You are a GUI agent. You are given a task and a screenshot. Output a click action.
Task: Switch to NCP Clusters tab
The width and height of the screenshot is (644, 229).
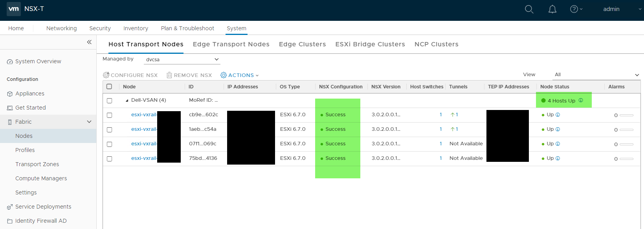437,44
